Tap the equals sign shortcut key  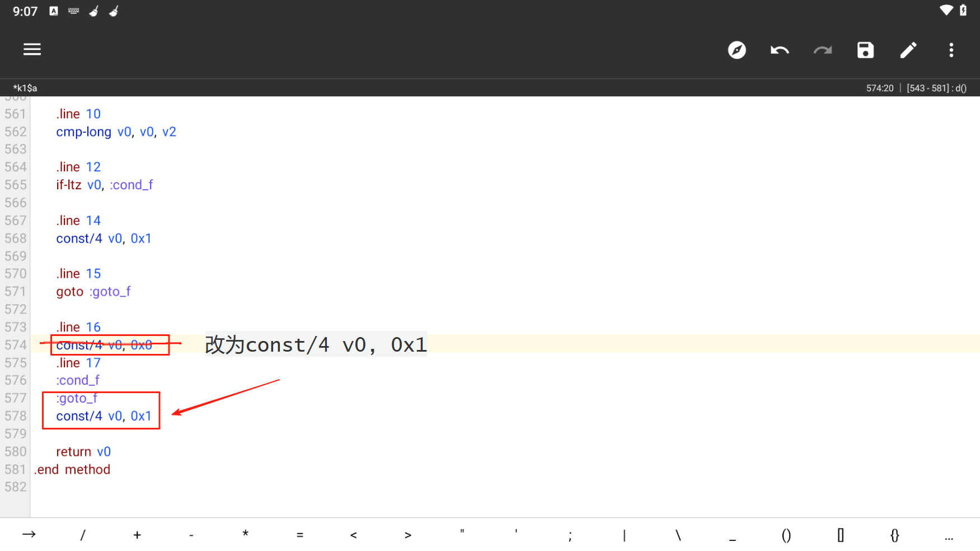pyautogui.click(x=300, y=535)
